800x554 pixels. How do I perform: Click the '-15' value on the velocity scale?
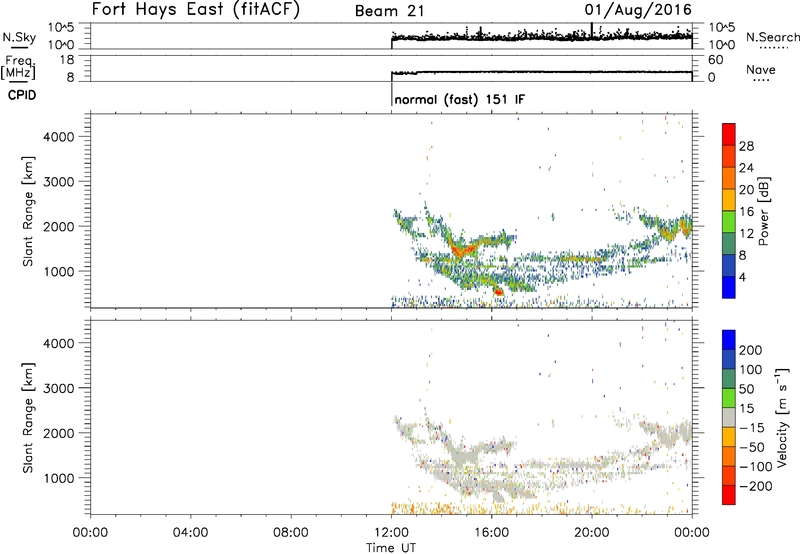pyautogui.click(x=752, y=427)
